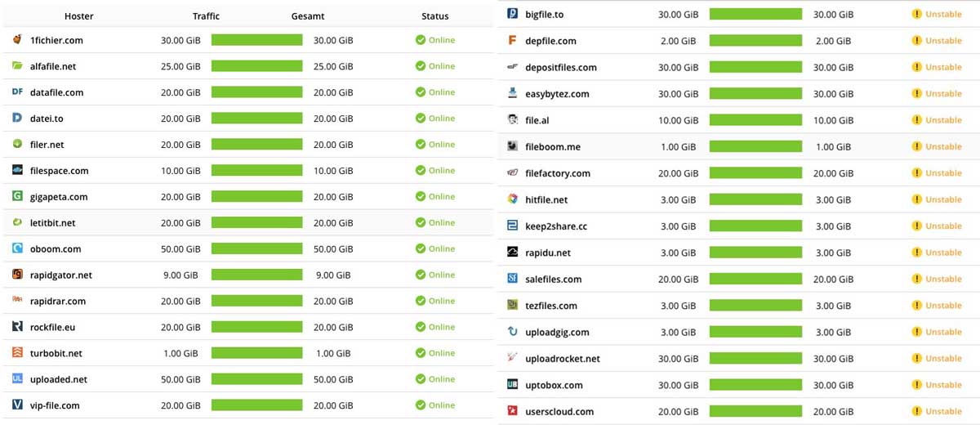This screenshot has height=425, width=980.
Task: Click the Unstable status label for uploadrocket.net
Action: [943, 359]
